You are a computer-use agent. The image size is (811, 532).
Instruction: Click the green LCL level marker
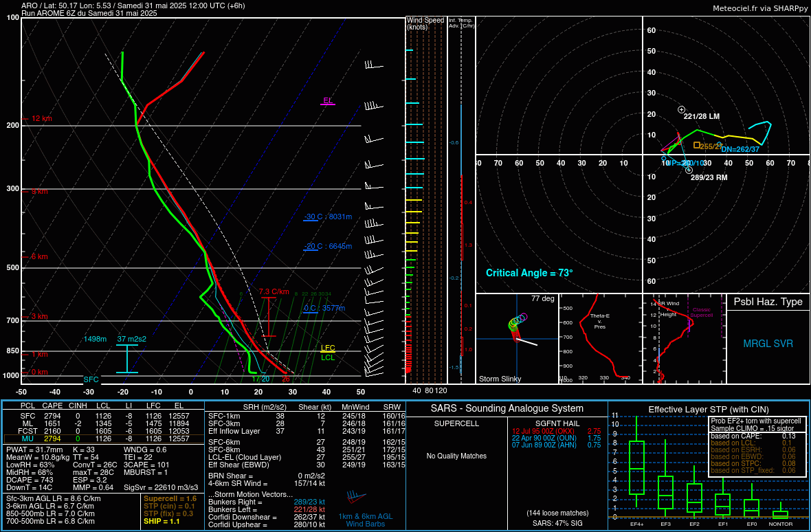(328, 357)
